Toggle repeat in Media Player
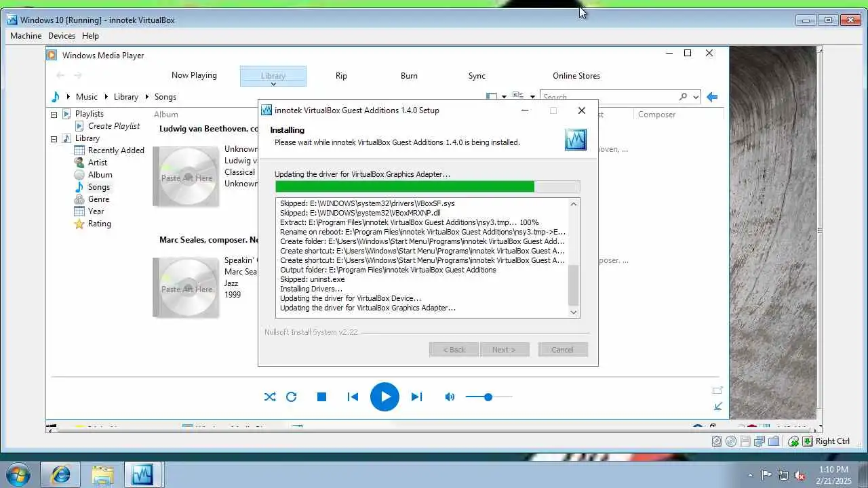 (292, 397)
